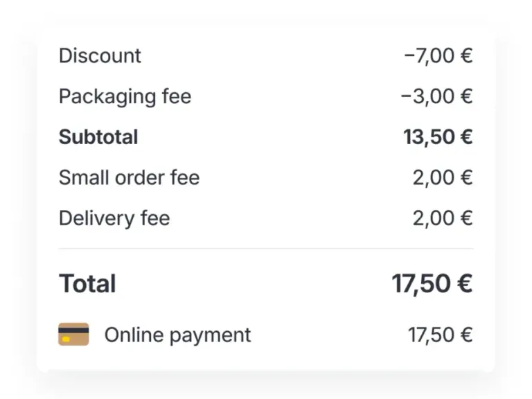This screenshot has width=532, height=399.
Task: Click the Online payment text
Action: (x=177, y=335)
